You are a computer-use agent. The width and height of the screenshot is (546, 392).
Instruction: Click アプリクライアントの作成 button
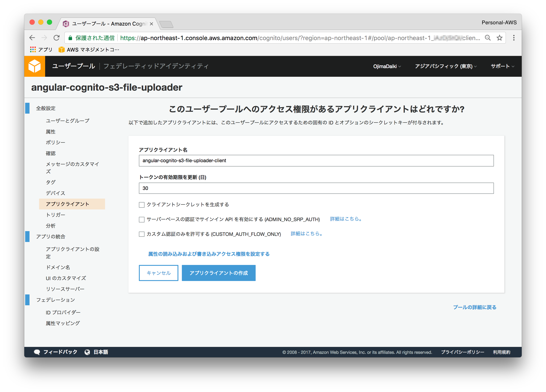(219, 273)
